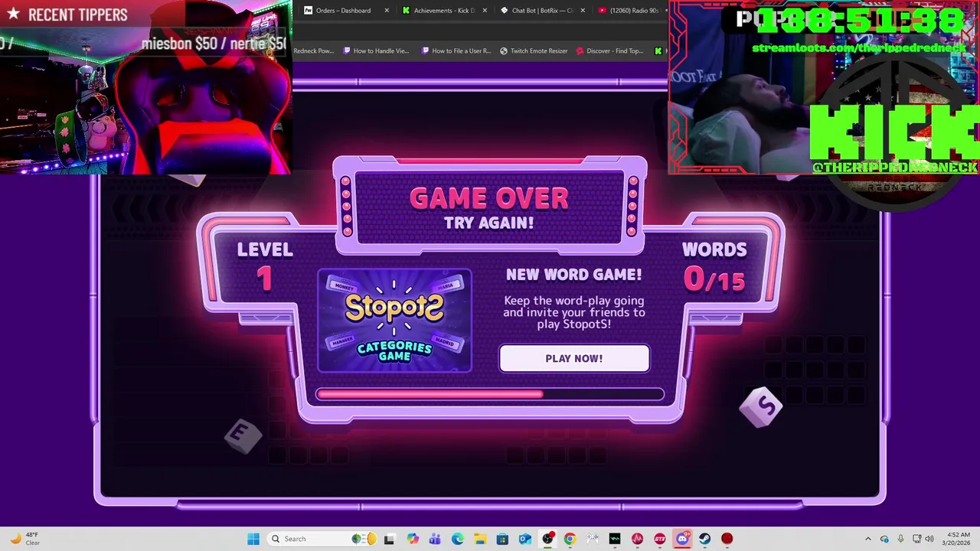
Task: Open the Redneck Pow... bookmark
Action: [x=313, y=51]
